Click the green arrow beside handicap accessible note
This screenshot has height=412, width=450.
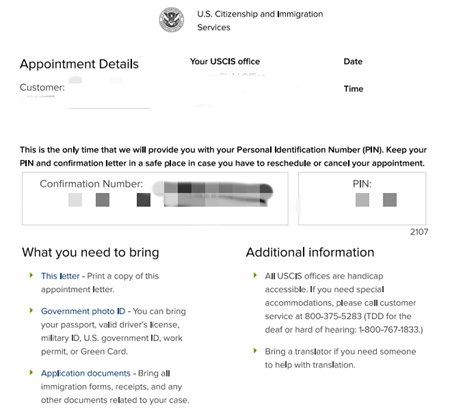tap(255, 275)
